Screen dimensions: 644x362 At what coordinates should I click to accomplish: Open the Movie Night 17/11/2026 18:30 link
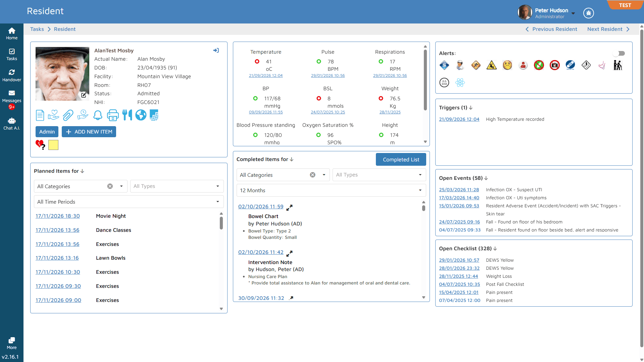tap(58, 216)
